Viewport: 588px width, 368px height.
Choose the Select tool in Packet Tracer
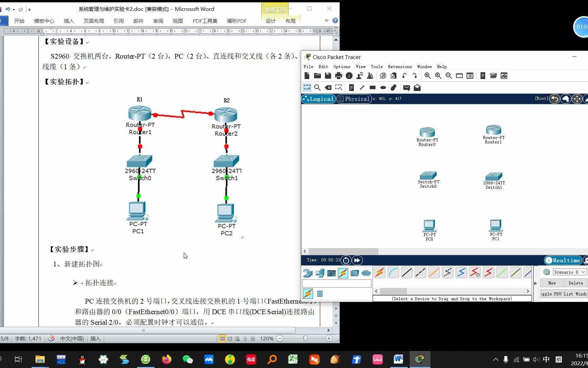[307, 88]
